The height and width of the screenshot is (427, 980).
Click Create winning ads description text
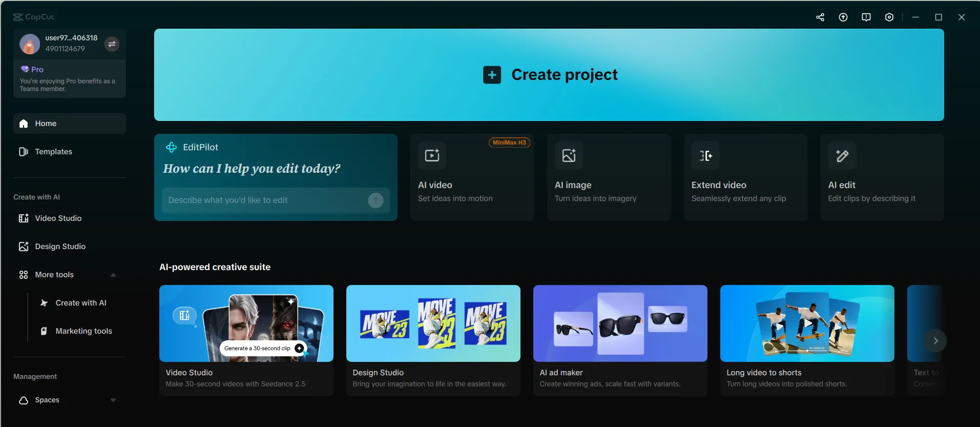610,384
